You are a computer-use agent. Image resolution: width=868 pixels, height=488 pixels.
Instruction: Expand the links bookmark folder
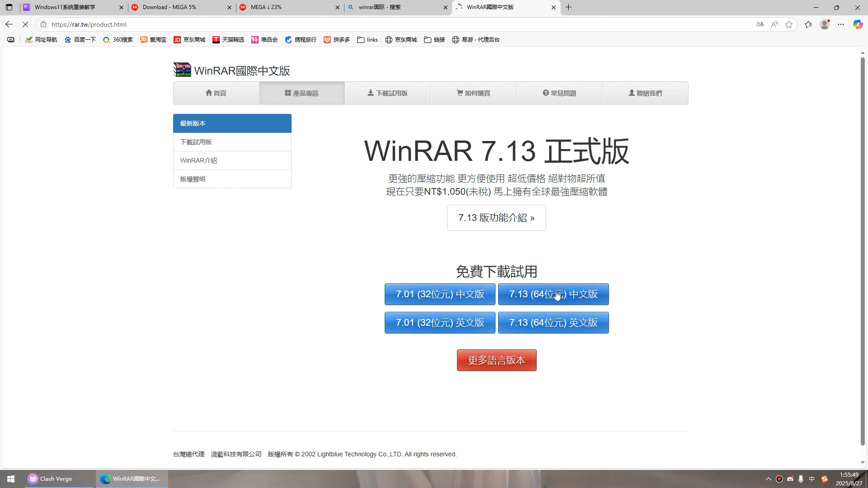(x=368, y=40)
